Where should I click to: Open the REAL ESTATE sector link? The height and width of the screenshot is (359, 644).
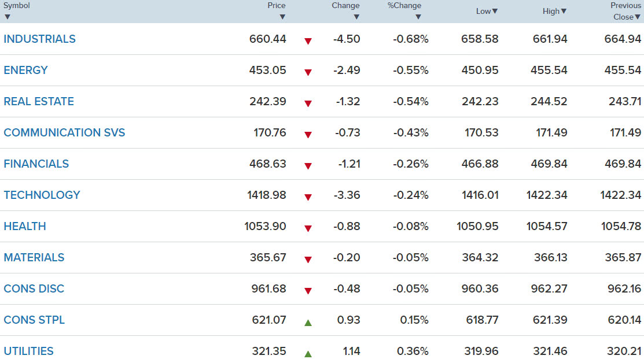pos(39,101)
